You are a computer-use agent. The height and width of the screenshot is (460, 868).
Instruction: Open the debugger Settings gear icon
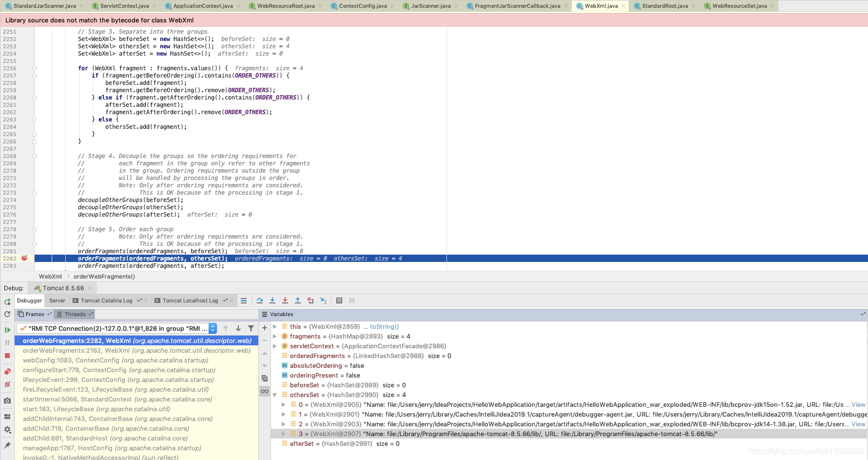click(7, 430)
